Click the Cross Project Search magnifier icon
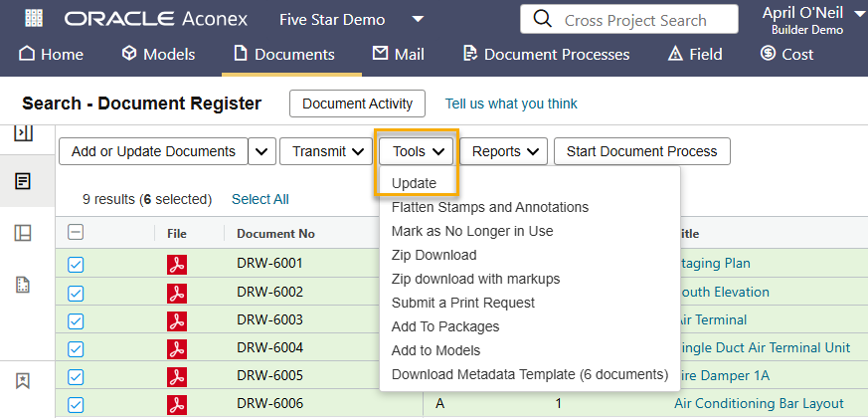This screenshot has height=418, width=868. pyautogui.click(x=543, y=19)
